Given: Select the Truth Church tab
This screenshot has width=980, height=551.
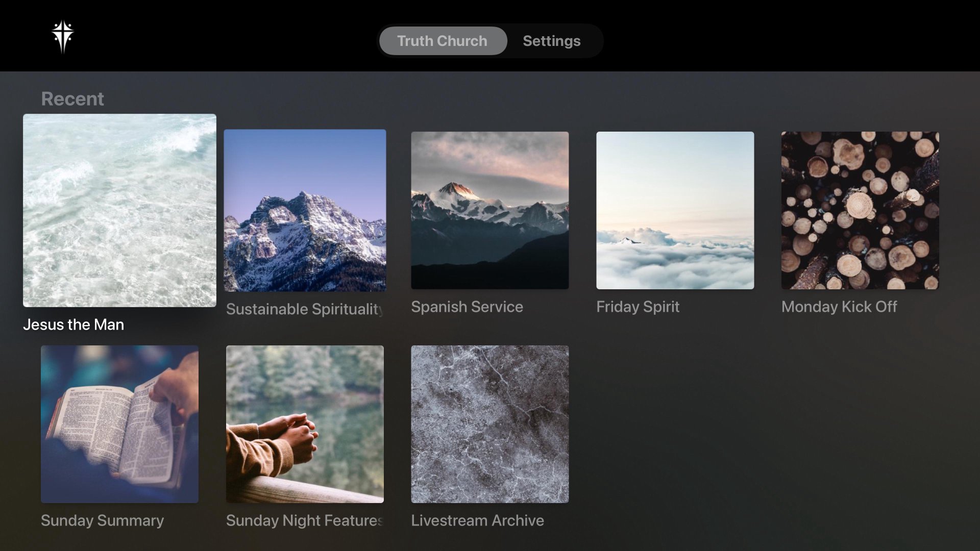Looking at the screenshot, I should (443, 41).
